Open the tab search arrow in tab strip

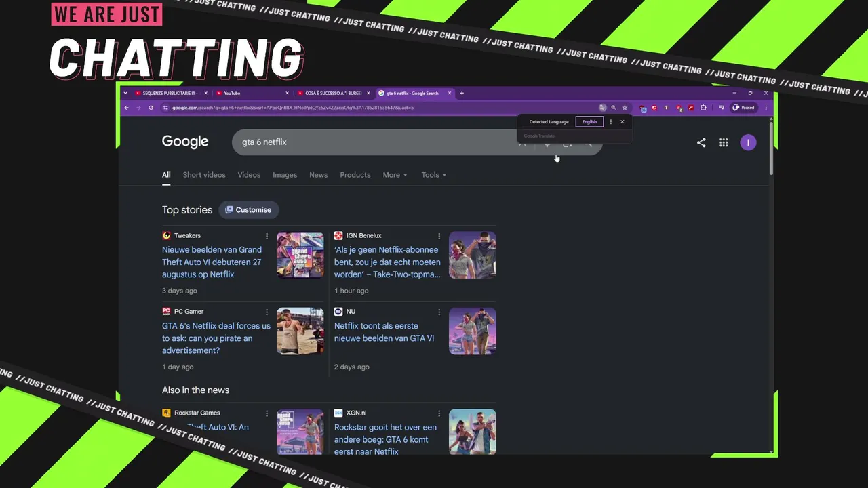(x=125, y=93)
